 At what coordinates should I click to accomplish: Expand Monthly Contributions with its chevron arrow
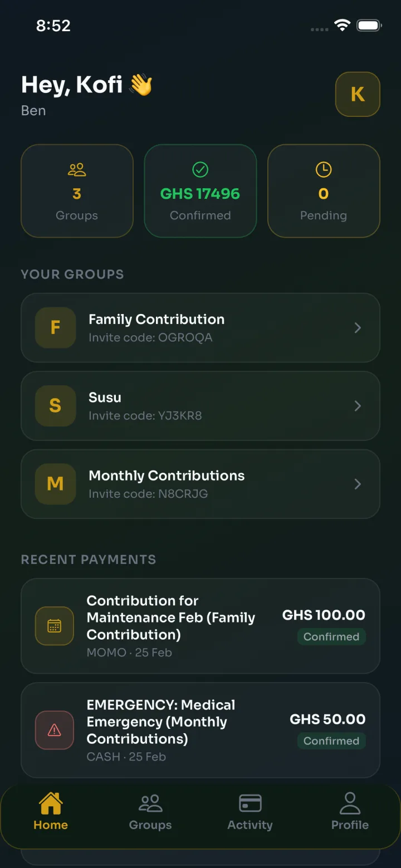tap(358, 484)
